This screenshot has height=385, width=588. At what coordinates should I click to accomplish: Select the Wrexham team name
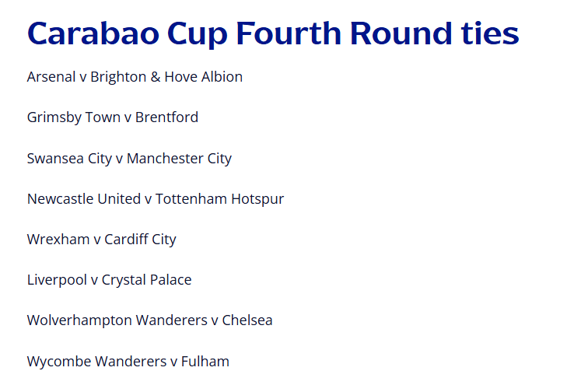click(x=58, y=240)
